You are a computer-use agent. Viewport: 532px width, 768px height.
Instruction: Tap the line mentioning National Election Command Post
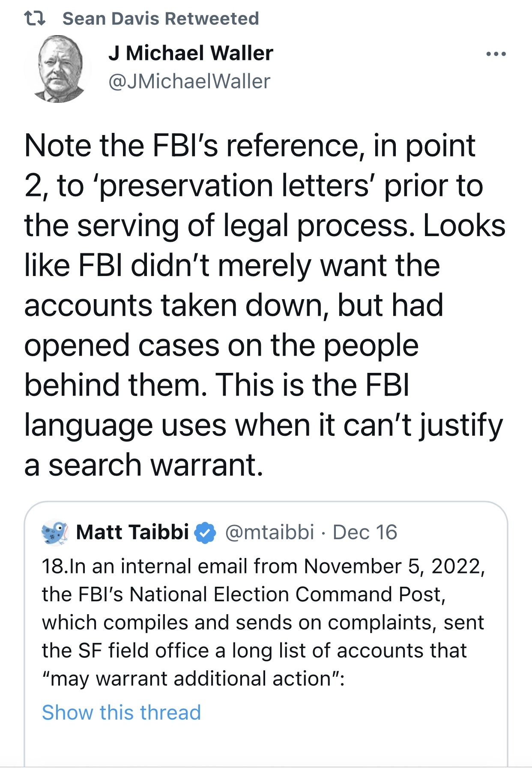click(244, 595)
